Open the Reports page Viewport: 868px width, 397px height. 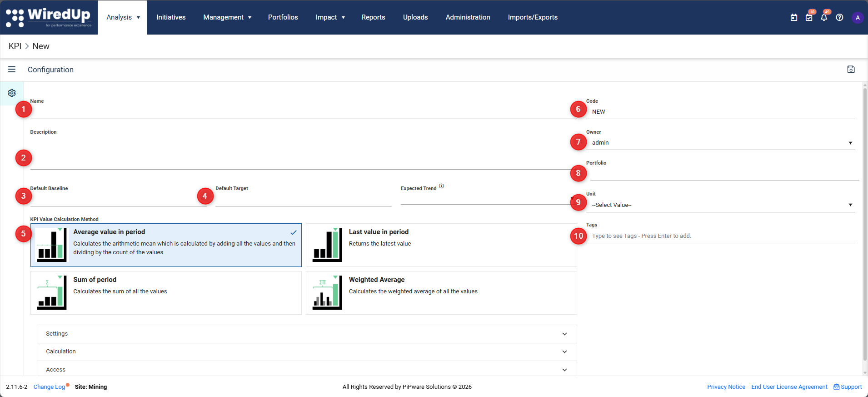pyautogui.click(x=373, y=17)
